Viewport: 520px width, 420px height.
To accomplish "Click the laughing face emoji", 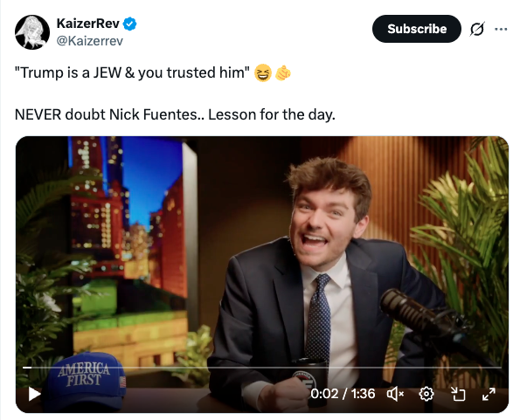I will pos(263,72).
